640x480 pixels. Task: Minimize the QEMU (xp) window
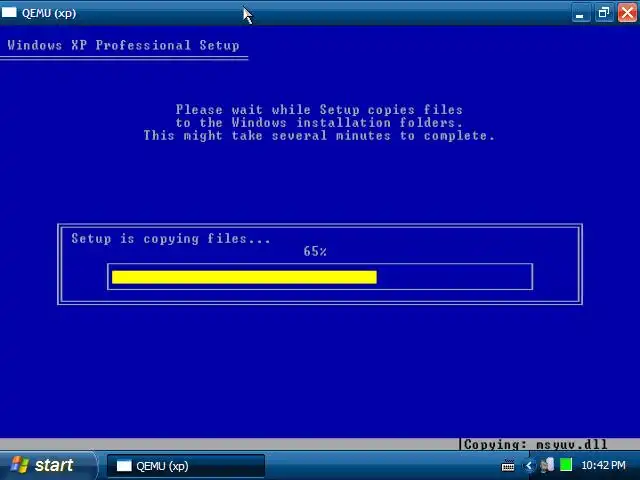580,13
